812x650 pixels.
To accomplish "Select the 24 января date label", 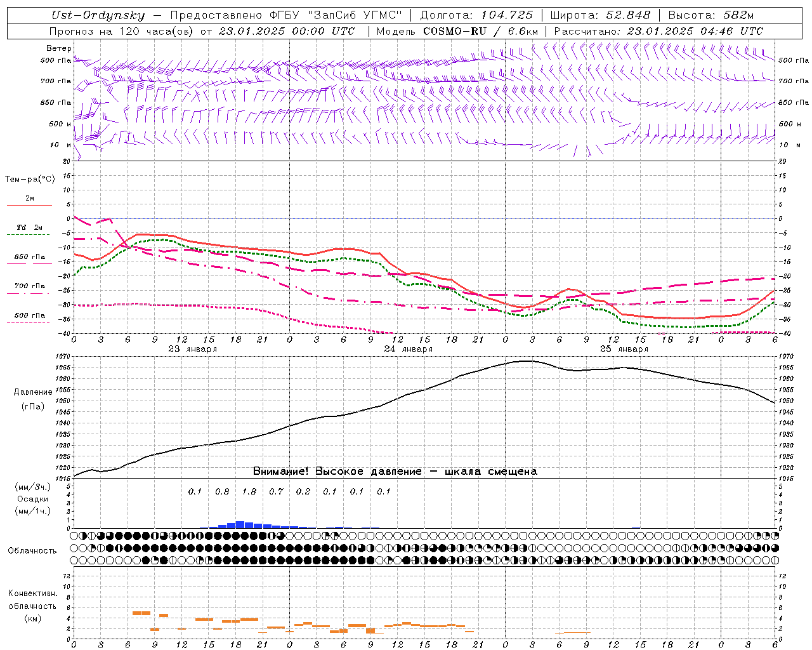I will [x=408, y=348].
